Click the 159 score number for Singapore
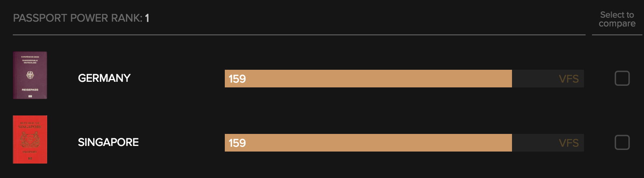Viewport: 644px width, 178px height. [x=237, y=143]
